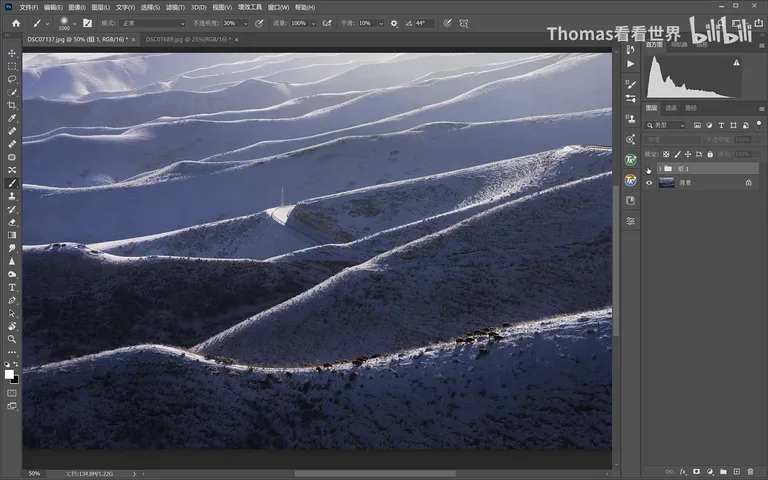This screenshot has height=480, width=768.
Task: Click the brush angle 44° field
Action: tap(424, 23)
